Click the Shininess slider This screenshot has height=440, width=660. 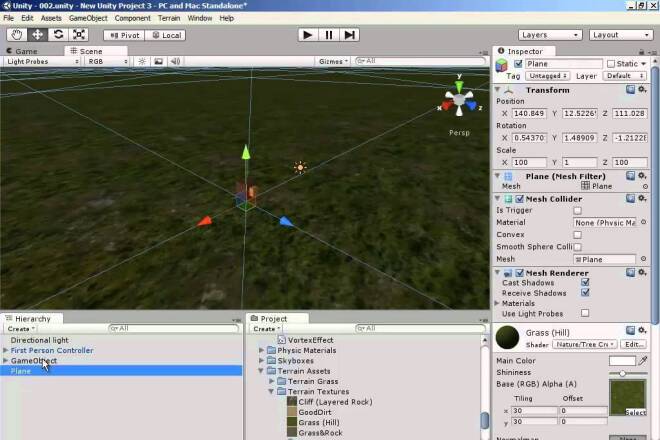pyautogui.click(x=628, y=373)
